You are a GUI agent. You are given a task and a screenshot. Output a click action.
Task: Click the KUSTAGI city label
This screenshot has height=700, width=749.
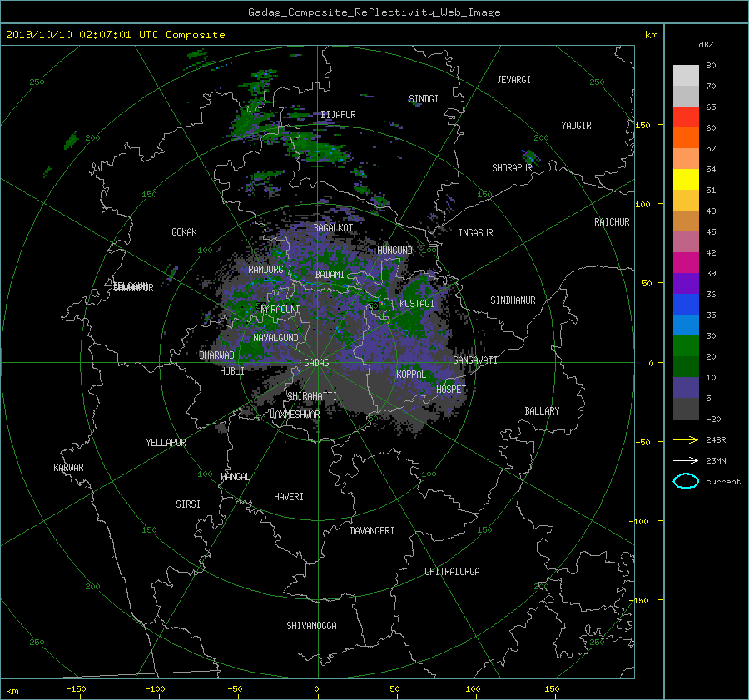[x=417, y=304]
